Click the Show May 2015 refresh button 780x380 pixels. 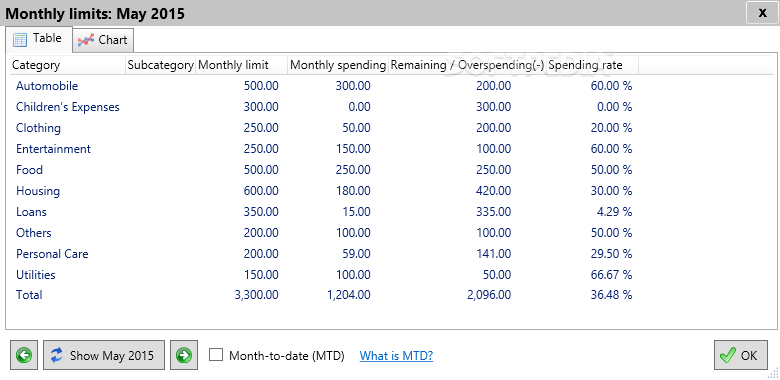[x=104, y=355]
